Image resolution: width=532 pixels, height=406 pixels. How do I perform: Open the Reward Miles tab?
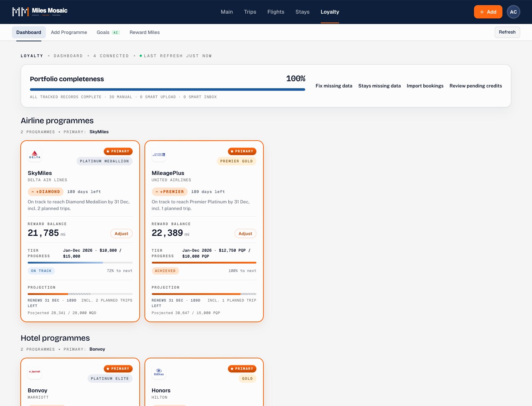coord(145,32)
